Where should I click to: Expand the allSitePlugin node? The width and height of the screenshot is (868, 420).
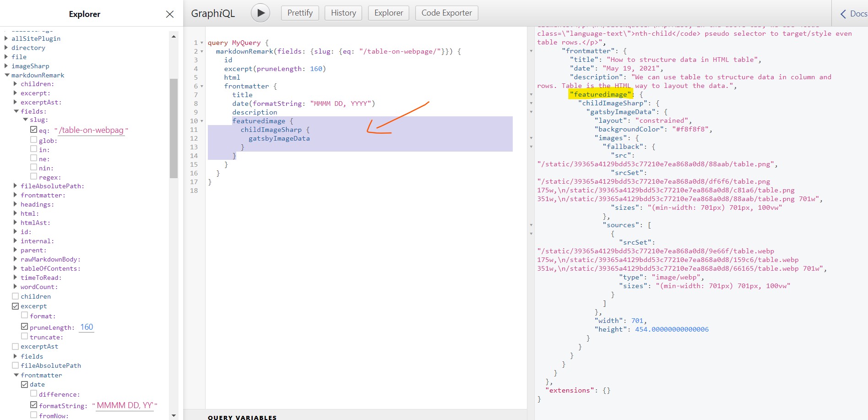[6, 38]
